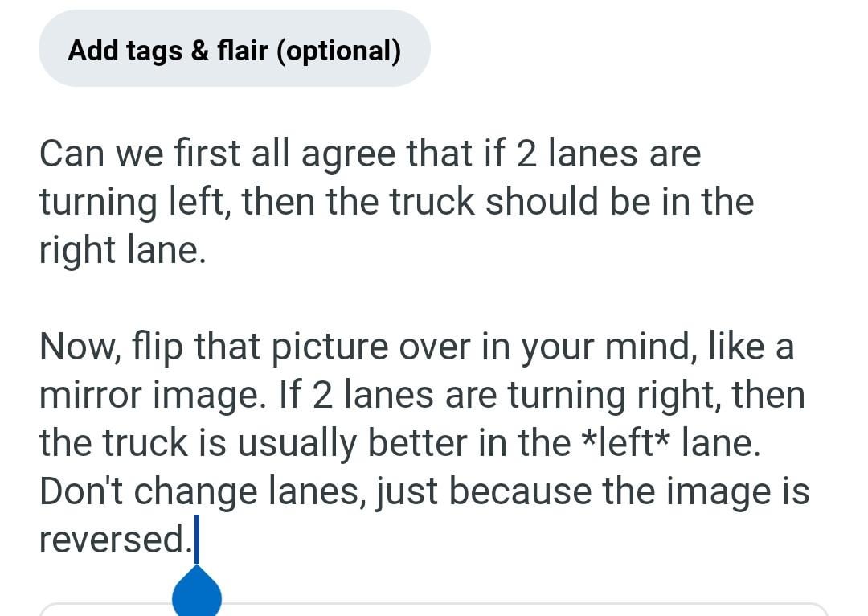This screenshot has width=868, height=616.
Task: Click the word 'flip' in body text
Action: 158,347
